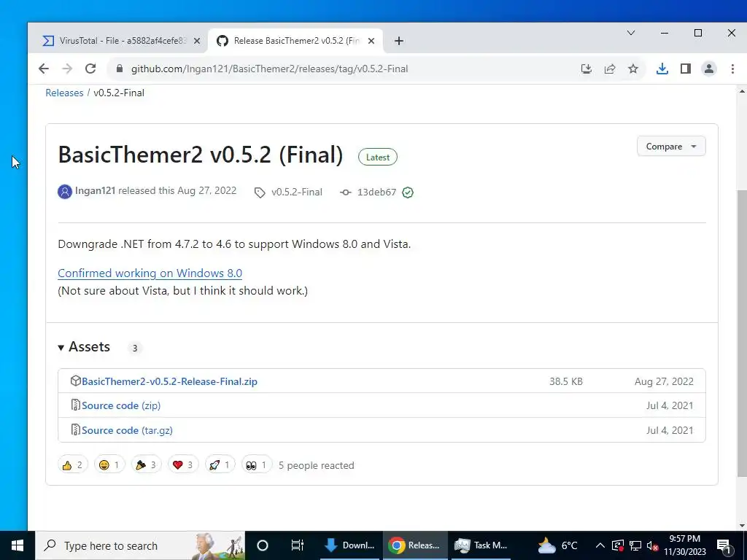Open Ingan121's avatar image
This screenshot has width=747, height=560.
65,192
